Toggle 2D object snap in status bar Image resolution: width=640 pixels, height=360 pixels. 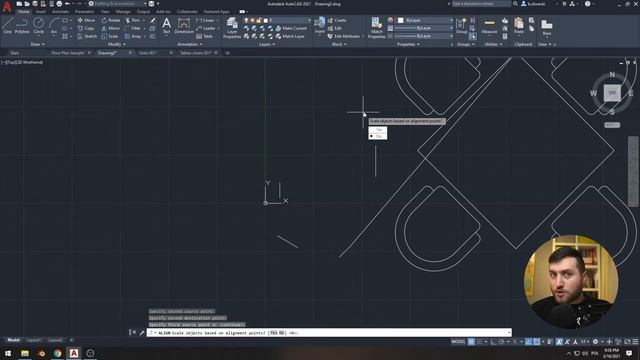[x=537, y=342]
